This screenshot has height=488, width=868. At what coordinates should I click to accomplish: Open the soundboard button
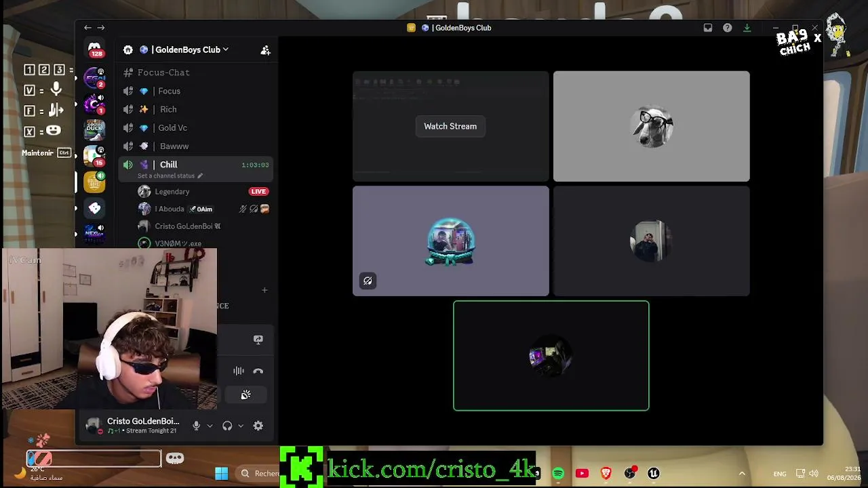tap(245, 394)
